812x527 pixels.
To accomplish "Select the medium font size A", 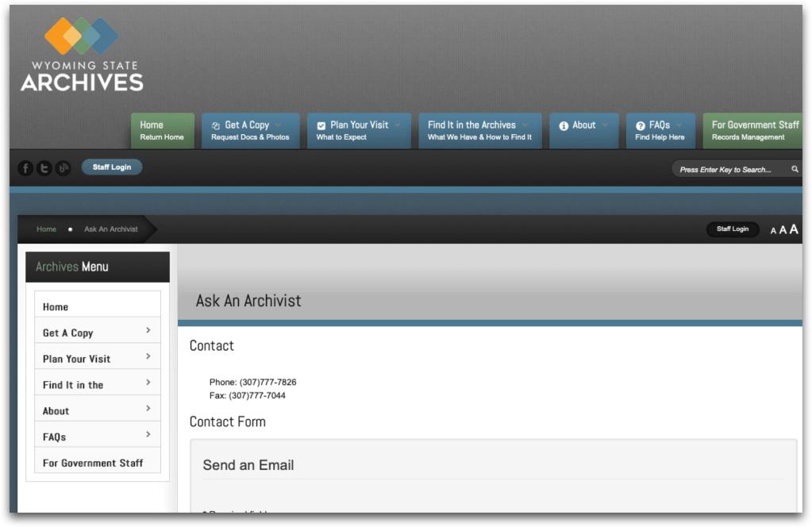I will pyautogui.click(x=783, y=230).
